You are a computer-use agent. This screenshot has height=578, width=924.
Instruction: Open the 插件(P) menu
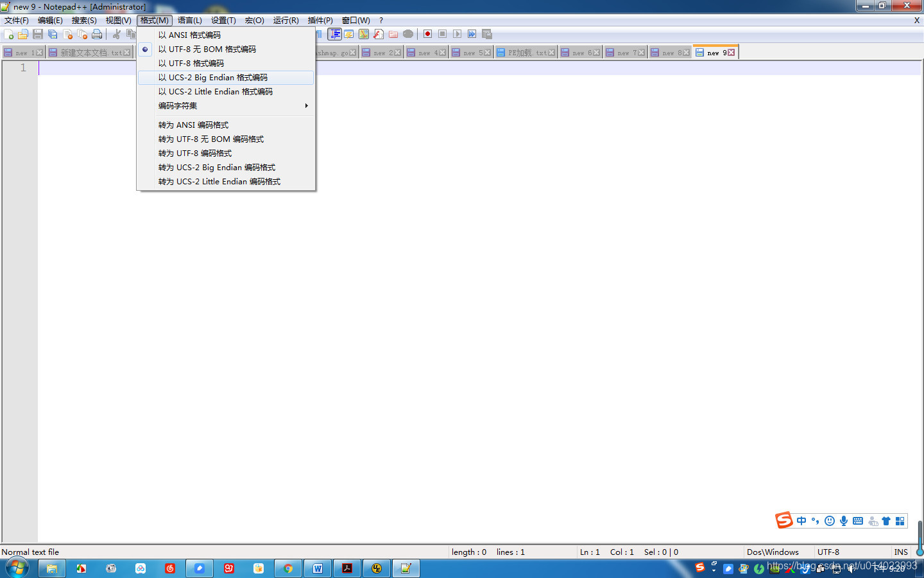point(320,21)
